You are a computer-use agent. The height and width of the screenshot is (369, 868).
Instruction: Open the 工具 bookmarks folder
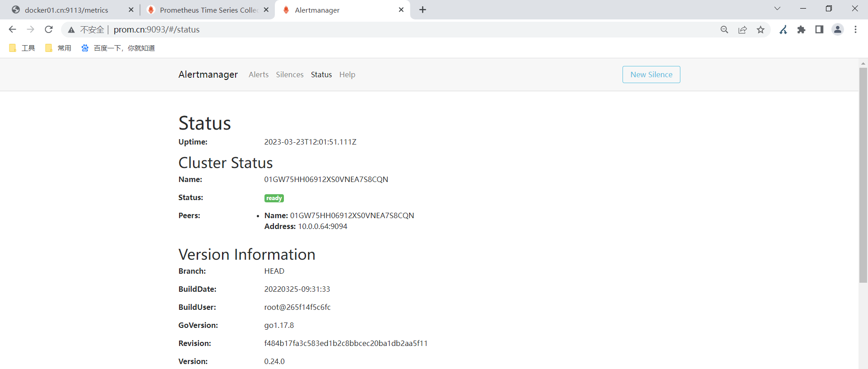[22, 48]
